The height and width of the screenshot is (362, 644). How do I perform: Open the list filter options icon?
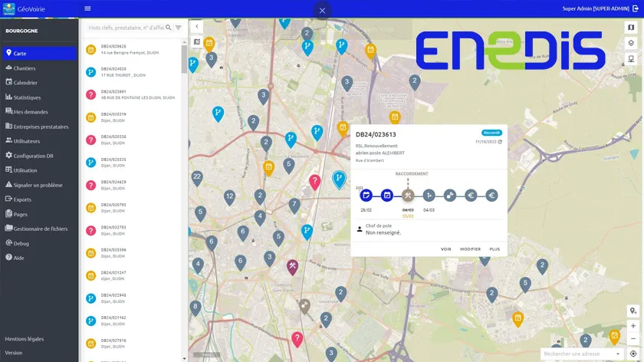coord(178,28)
